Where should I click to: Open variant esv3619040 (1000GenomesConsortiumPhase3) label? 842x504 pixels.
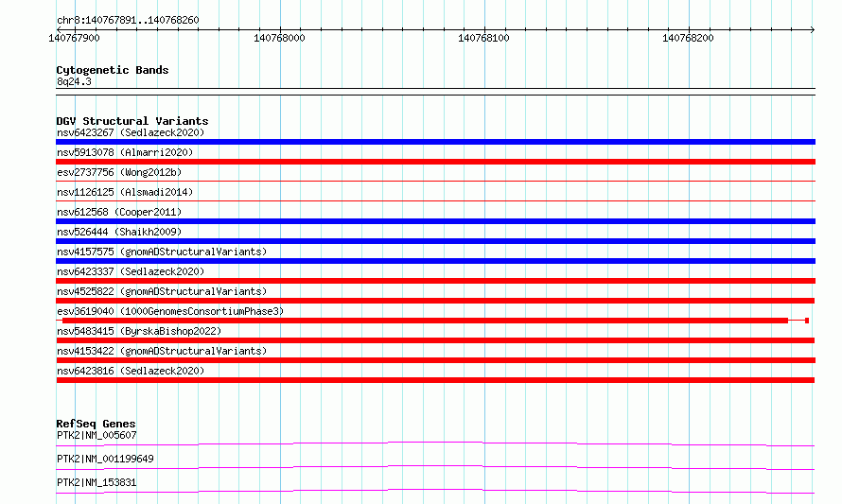pos(170,311)
